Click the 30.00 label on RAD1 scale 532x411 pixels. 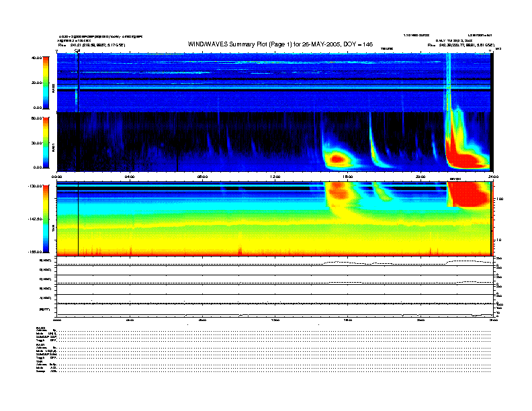tap(36, 143)
